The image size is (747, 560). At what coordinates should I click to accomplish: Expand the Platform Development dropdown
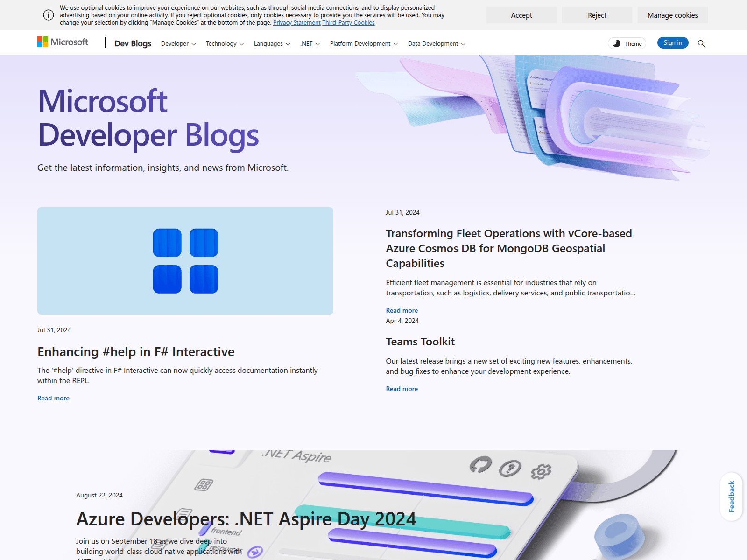coord(364,43)
